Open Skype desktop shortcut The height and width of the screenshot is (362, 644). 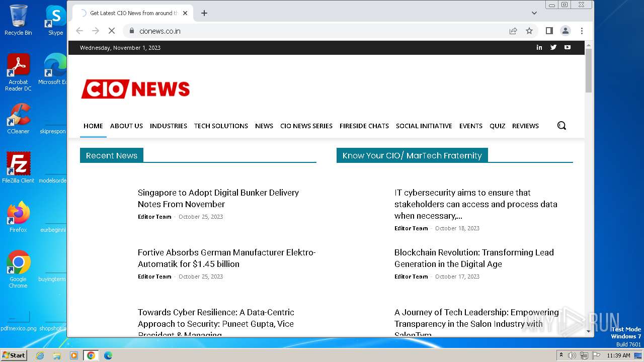[56, 20]
